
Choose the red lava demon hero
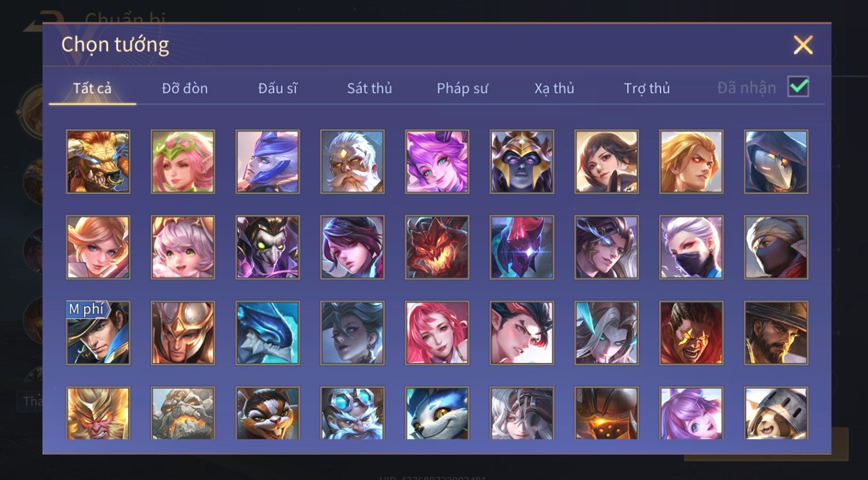(x=437, y=247)
